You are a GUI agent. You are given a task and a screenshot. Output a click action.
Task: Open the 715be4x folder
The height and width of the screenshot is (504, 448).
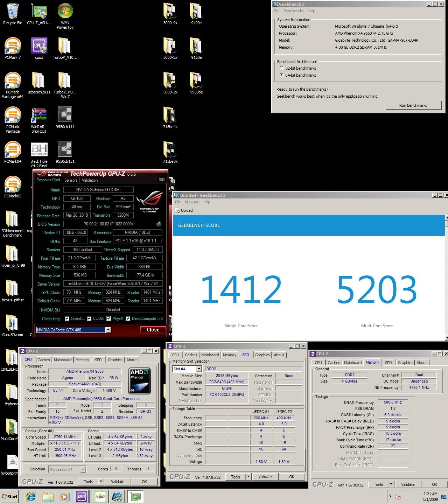pyautogui.click(x=170, y=118)
